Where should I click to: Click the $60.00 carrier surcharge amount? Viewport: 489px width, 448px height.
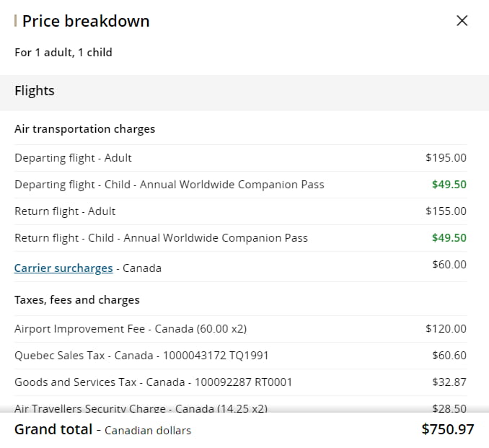[x=449, y=265]
